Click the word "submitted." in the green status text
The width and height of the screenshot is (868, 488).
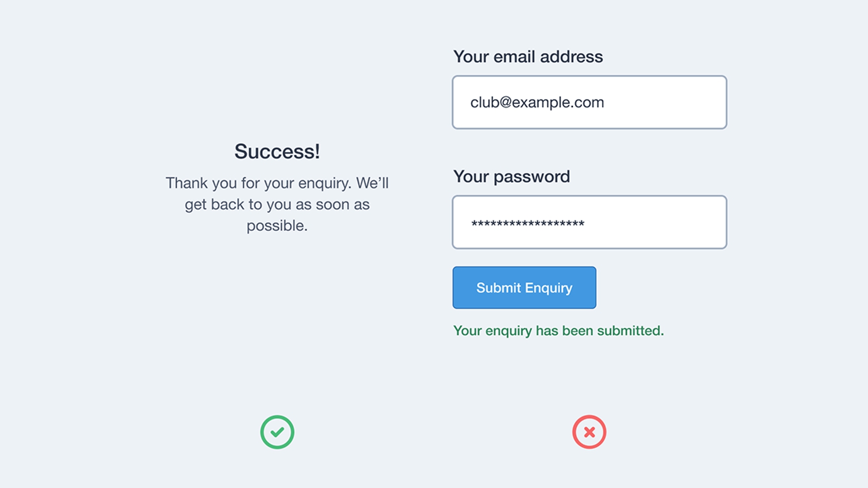(630, 330)
